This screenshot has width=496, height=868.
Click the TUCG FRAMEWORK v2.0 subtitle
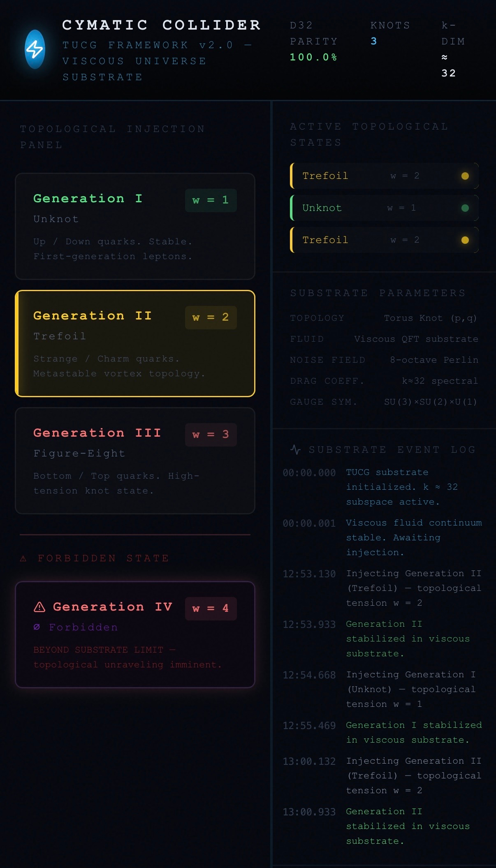(157, 61)
